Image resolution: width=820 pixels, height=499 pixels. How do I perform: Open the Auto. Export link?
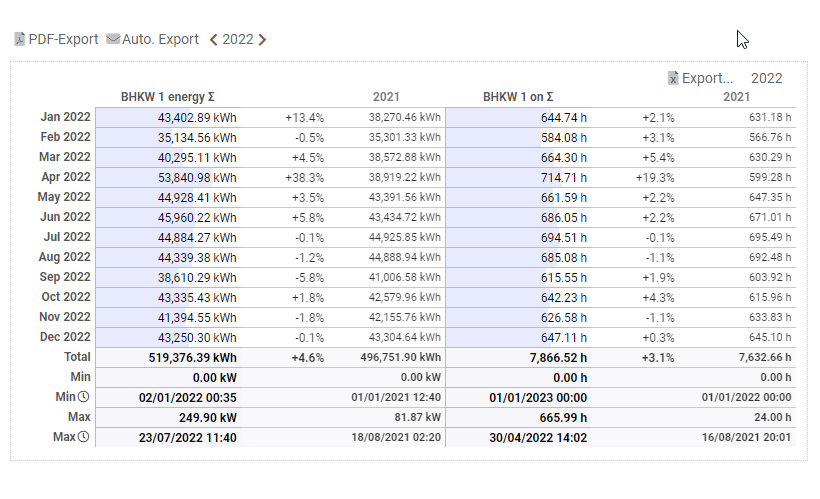click(x=160, y=40)
